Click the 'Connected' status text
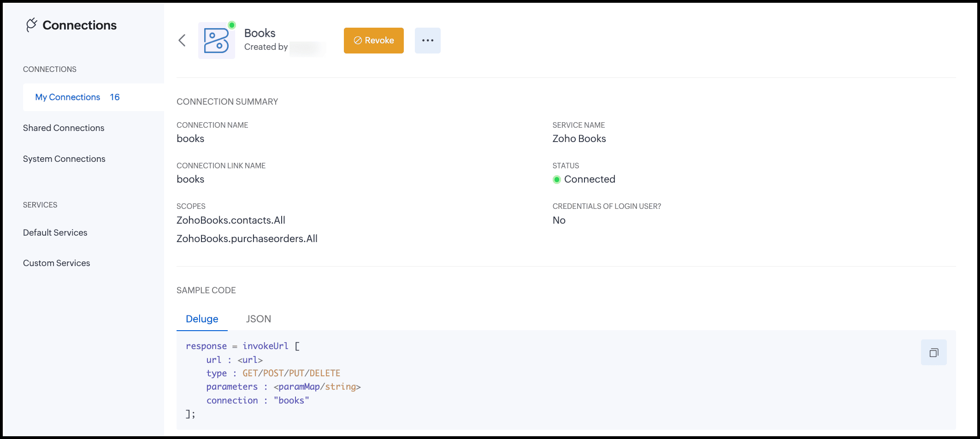The image size is (980, 439). [590, 179]
